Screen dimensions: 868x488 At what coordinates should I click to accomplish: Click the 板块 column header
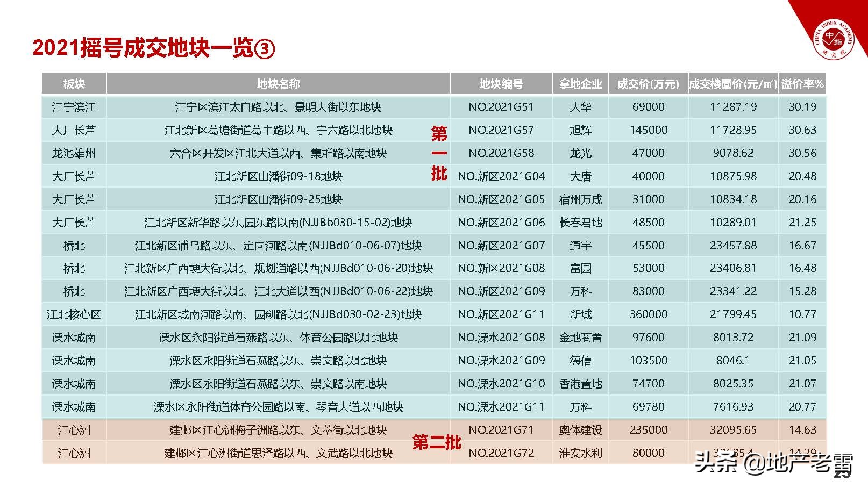point(74,84)
